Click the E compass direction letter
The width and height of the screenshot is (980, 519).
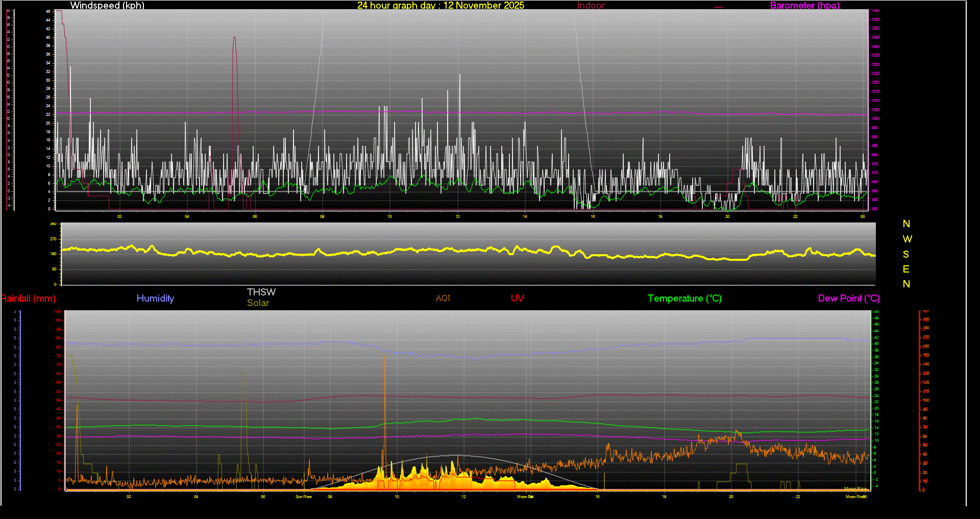point(906,269)
